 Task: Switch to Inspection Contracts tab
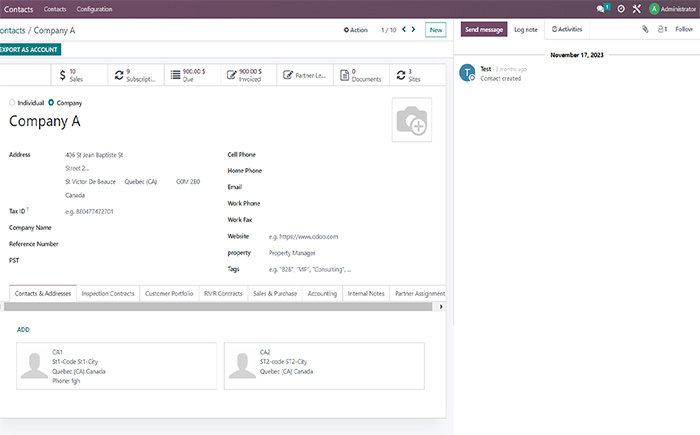tap(108, 293)
